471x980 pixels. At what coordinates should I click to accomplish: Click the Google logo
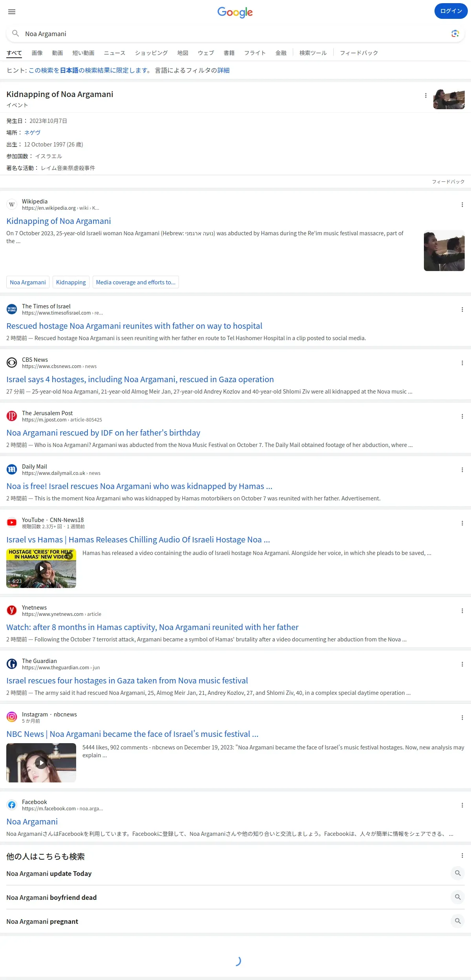pyautogui.click(x=235, y=12)
